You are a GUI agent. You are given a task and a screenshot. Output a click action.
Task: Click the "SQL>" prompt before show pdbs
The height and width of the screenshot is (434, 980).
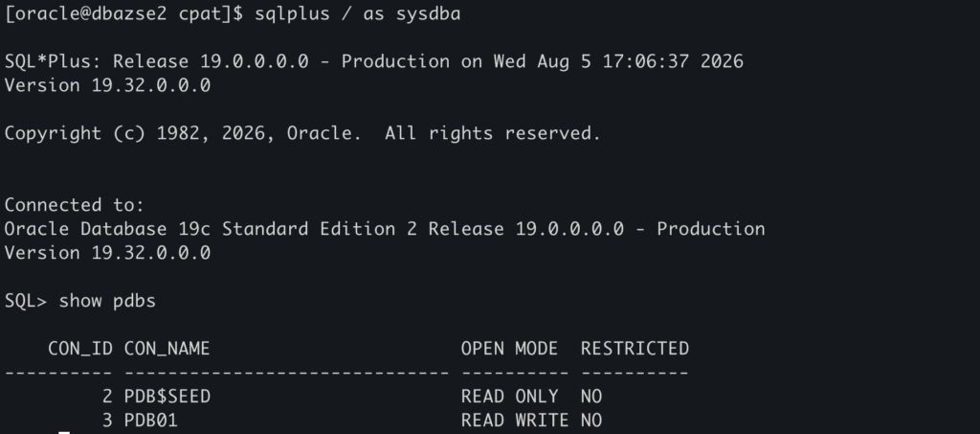click(x=26, y=302)
